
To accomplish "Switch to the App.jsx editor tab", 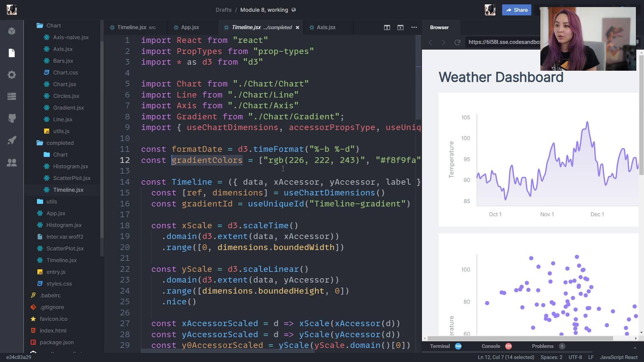I will coord(190,27).
